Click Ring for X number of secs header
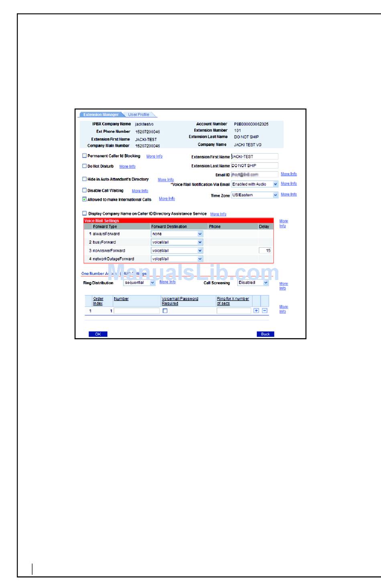The height and width of the screenshot is (588, 381). [x=233, y=301]
